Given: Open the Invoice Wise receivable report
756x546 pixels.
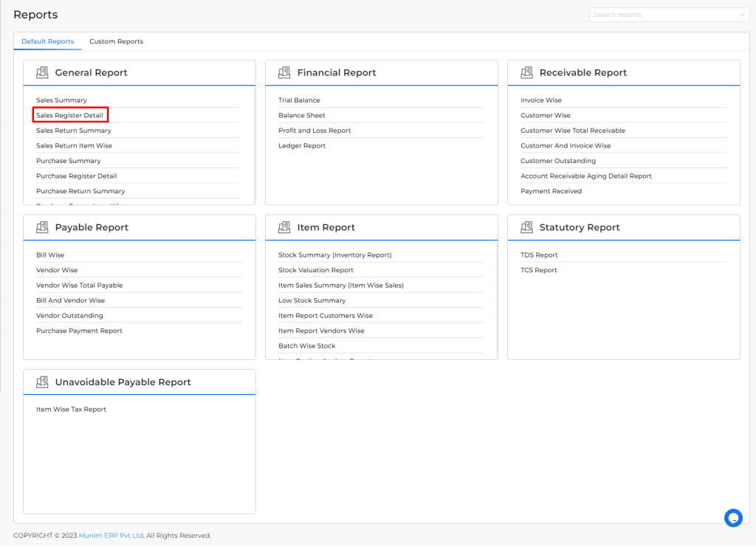Looking at the screenshot, I should click(541, 100).
